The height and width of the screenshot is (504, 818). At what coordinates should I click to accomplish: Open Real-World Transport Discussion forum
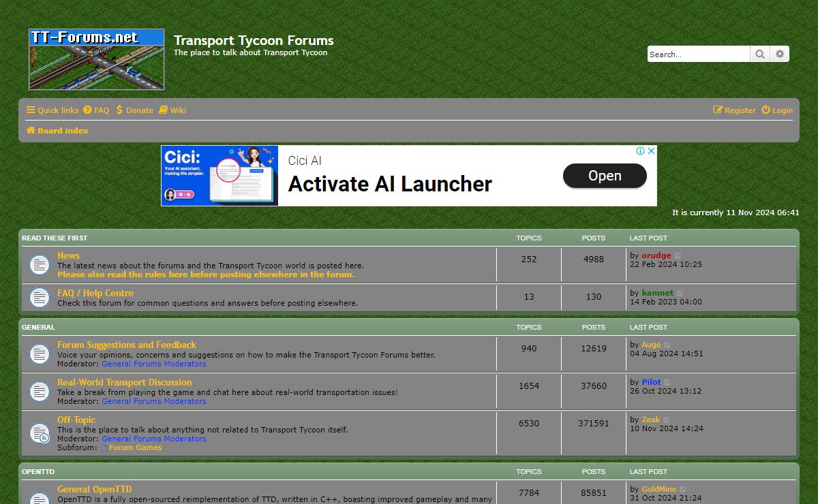[124, 382]
